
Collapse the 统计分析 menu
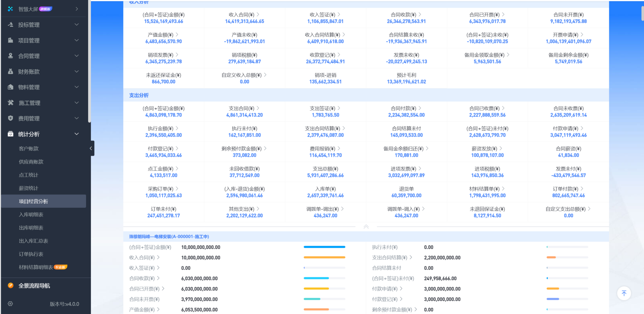[77, 134]
